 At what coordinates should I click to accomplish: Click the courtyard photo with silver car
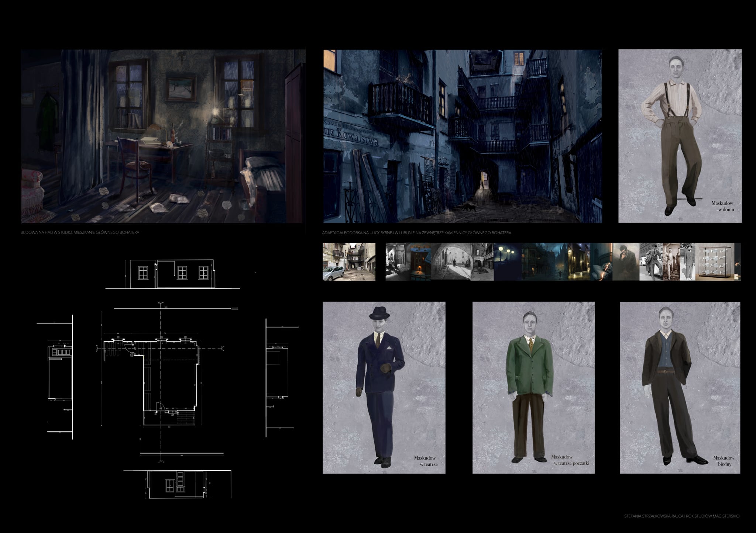pos(349,262)
